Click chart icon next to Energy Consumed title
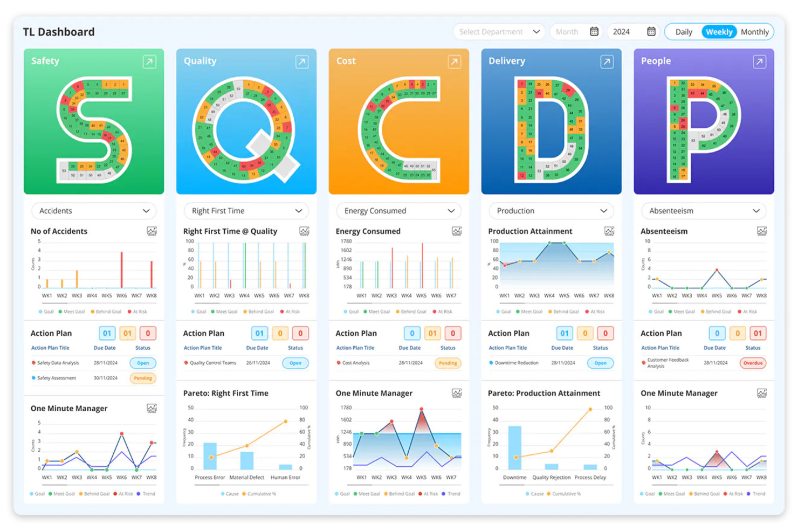Image resolution: width=798 pixels, height=532 pixels. [x=457, y=231]
